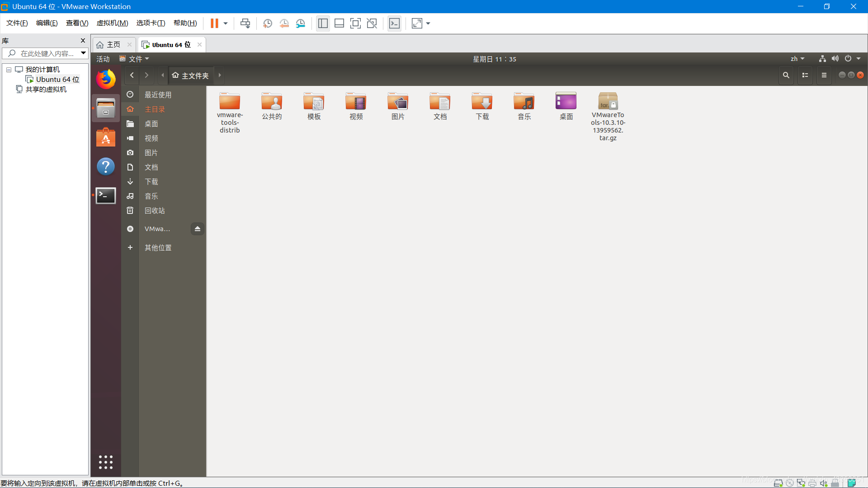This screenshot has width=868, height=488.
Task: Eject the VMwa... mounted disc
Action: point(198,229)
